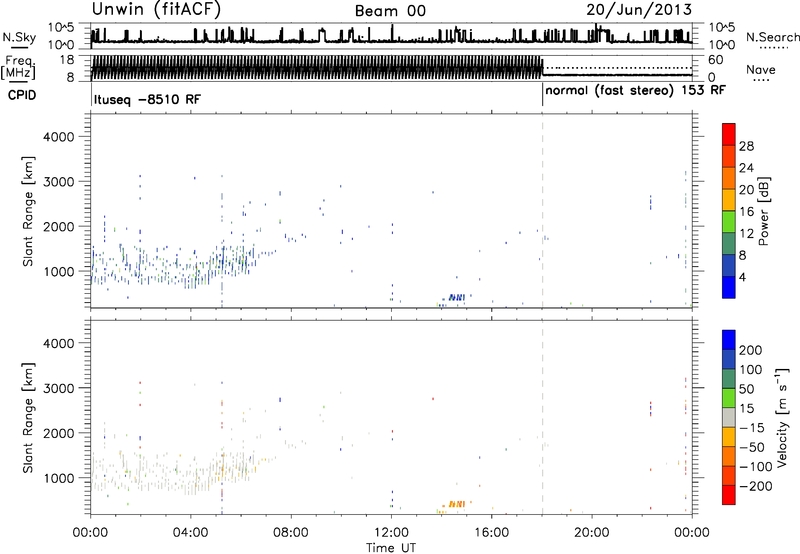
Task: Click the date '20/Jun/2013'
Action: click(x=639, y=10)
